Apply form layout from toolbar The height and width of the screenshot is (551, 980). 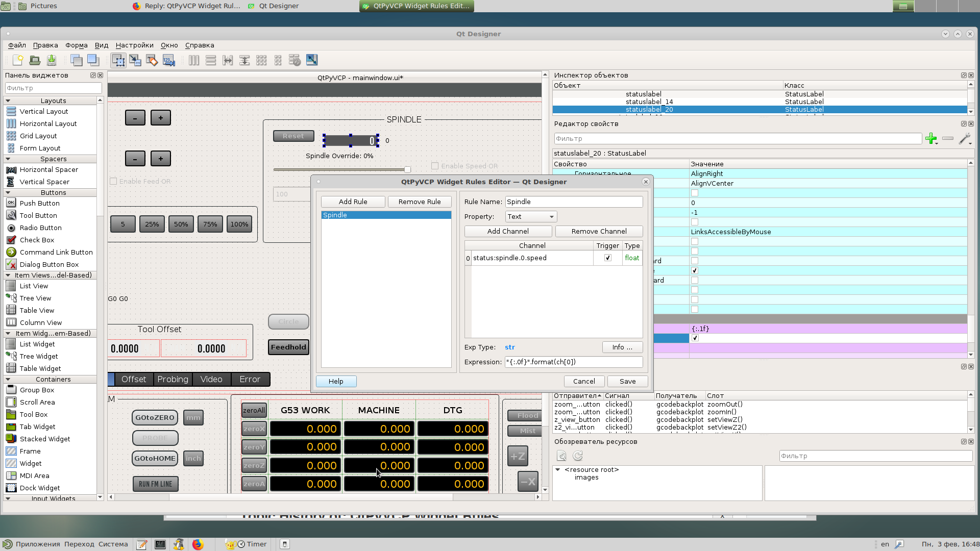tap(278, 60)
